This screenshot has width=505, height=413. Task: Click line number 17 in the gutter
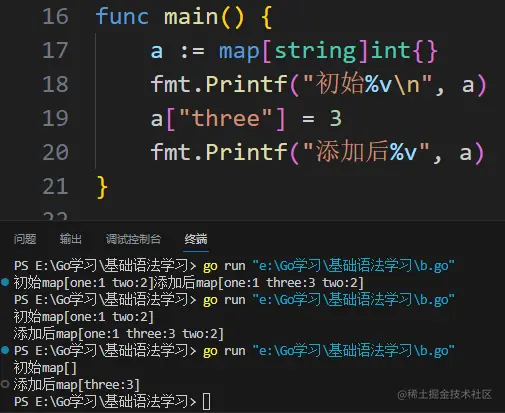pyautogui.click(x=55, y=51)
